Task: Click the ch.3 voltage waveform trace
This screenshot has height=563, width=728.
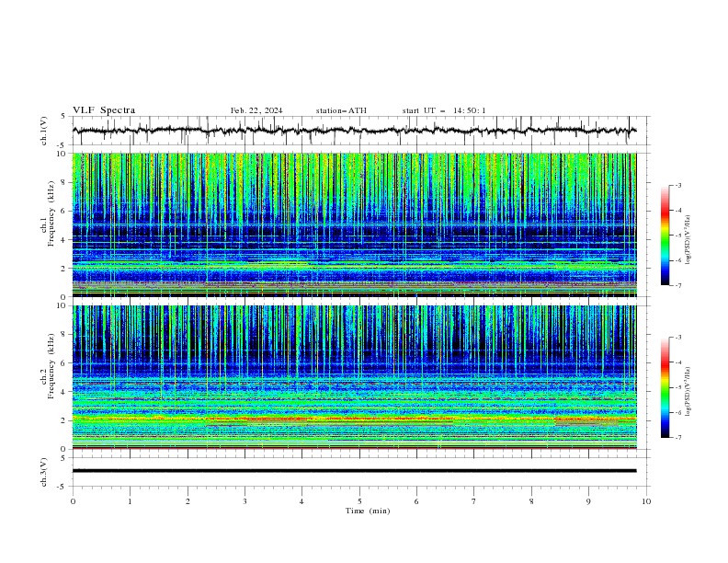Action: 354,471
